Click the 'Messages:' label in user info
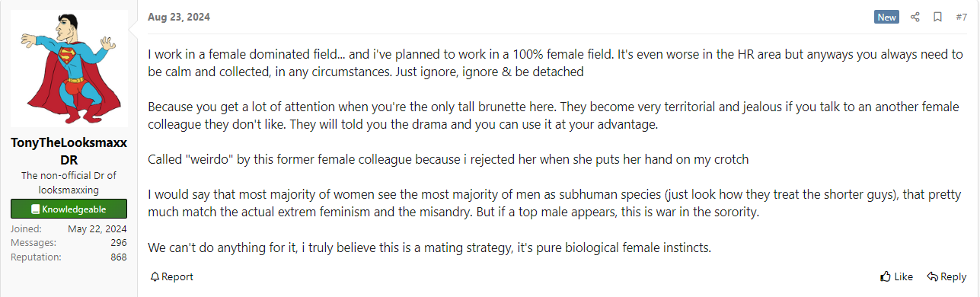Image resolution: width=980 pixels, height=297 pixels. [x=33, y=242]
